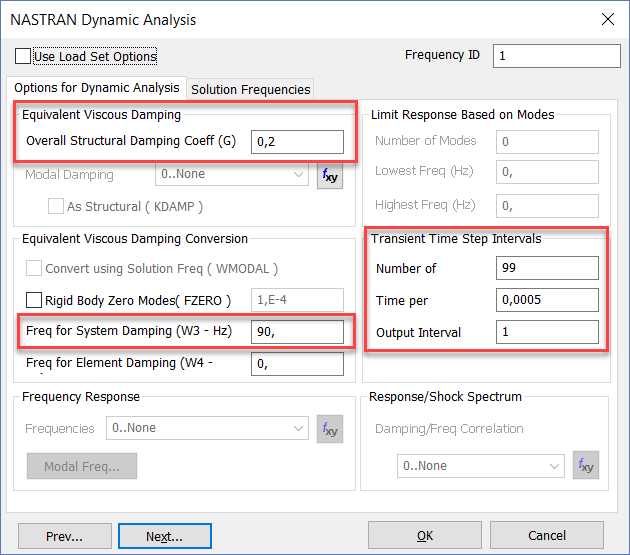Viewport: 630px width, 555px height.
Task: Confirm the dialog with OK
Action: [425, 535]
